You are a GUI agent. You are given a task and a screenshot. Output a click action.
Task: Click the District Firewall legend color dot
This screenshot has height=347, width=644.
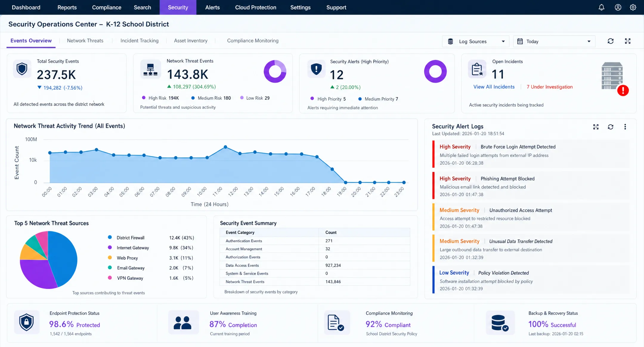click(110, 237)
